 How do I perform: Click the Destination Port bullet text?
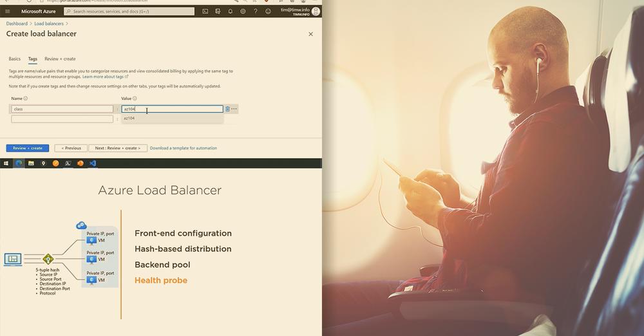point(55,289)
